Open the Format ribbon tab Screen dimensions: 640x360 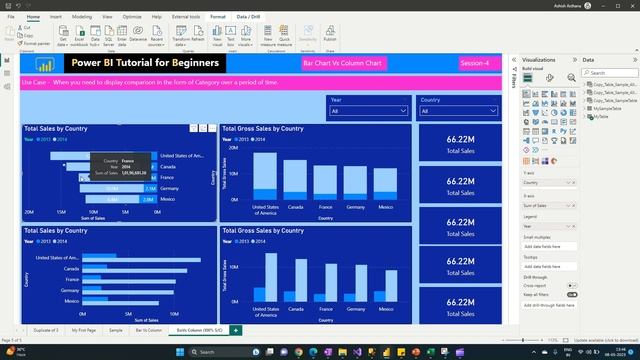pyautogui.click(x=218, y=17)
